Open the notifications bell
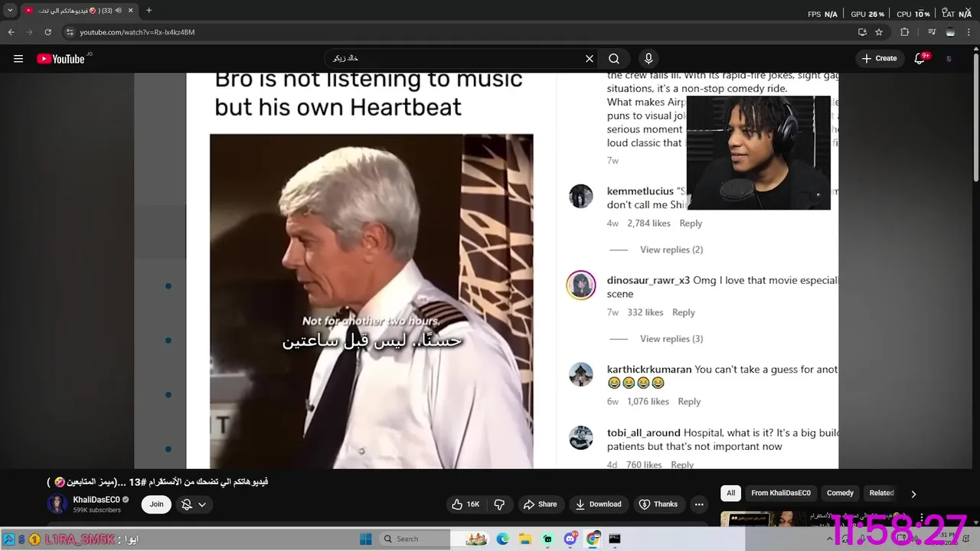 [x=920, y=59]
